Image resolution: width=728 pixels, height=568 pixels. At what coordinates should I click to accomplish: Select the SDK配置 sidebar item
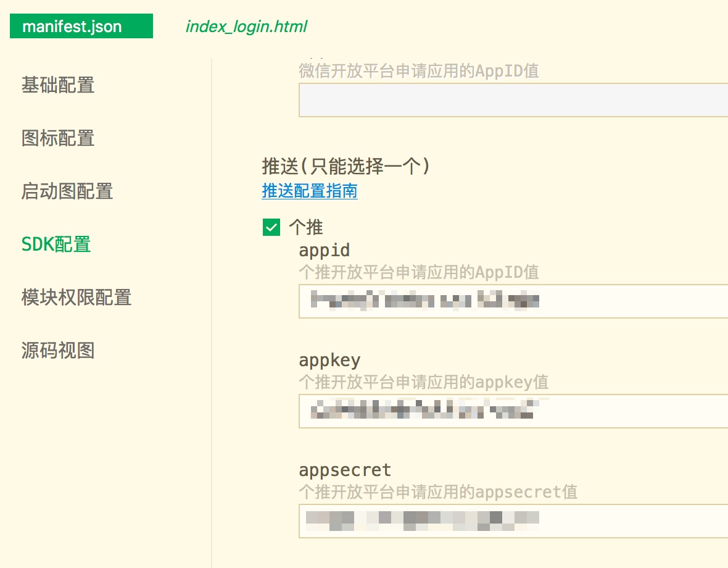pos(56,244)
